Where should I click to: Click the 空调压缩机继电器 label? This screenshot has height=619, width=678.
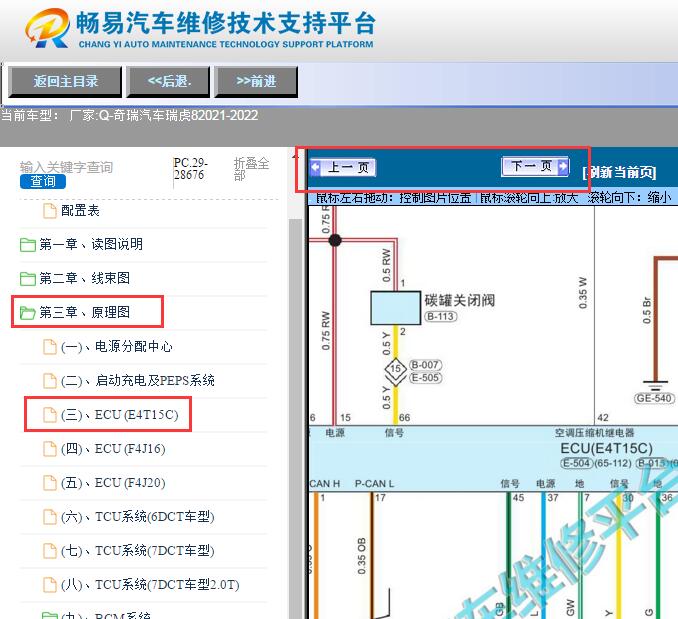[595, 433]
